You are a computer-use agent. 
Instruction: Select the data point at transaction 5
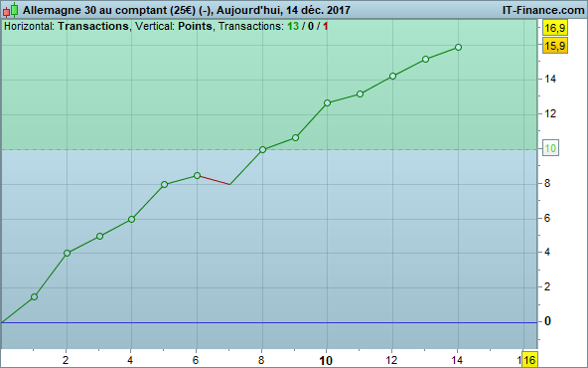pyautogui.click(x=164, y=184)
